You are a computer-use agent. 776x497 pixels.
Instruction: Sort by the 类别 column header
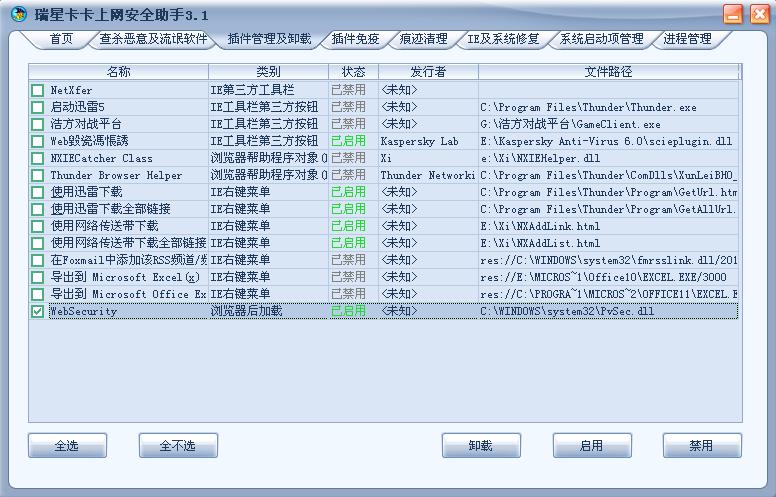point(268,72)
